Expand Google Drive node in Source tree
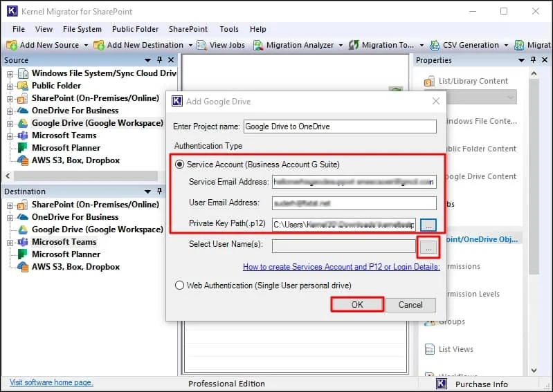Image resolution: width=553 pixels, height=392 pixels. point(10,124)
